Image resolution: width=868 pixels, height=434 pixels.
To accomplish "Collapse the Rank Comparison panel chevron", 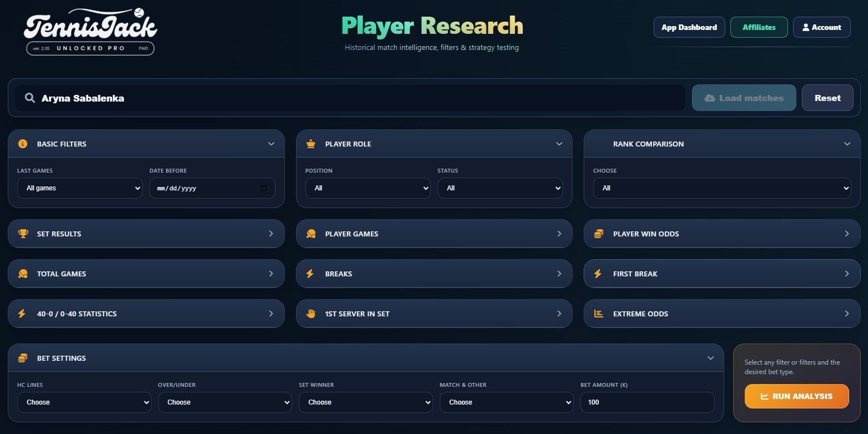I will pyautogui.click(x=847, y=144).
